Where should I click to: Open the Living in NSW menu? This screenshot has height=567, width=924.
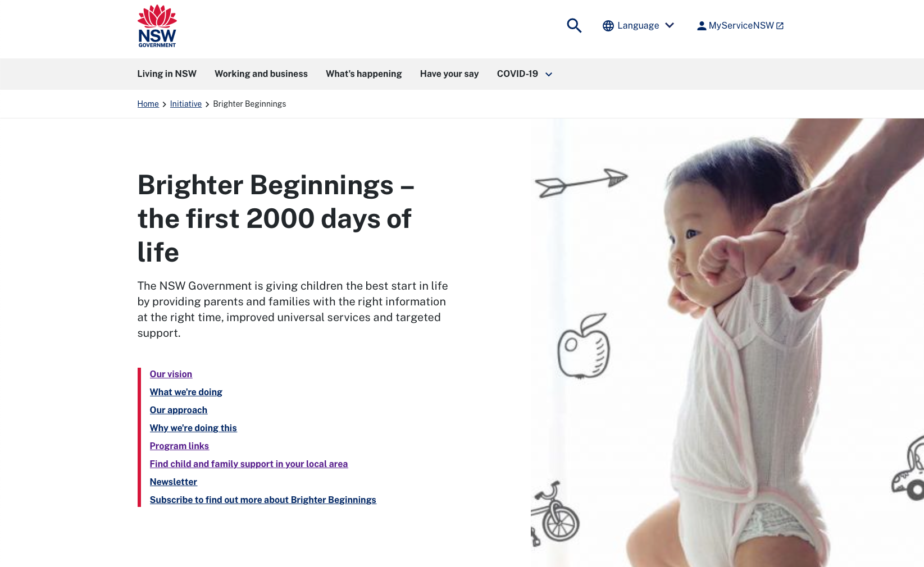tap(167, 74)
